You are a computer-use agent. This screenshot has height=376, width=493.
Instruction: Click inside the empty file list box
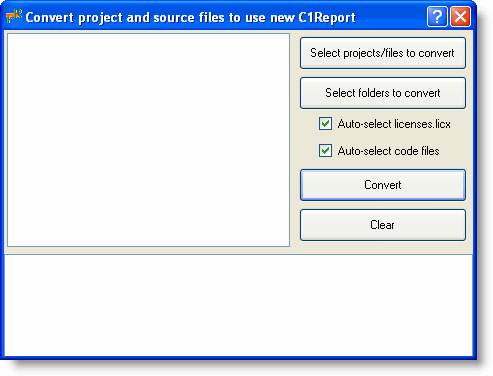(148, 140)
